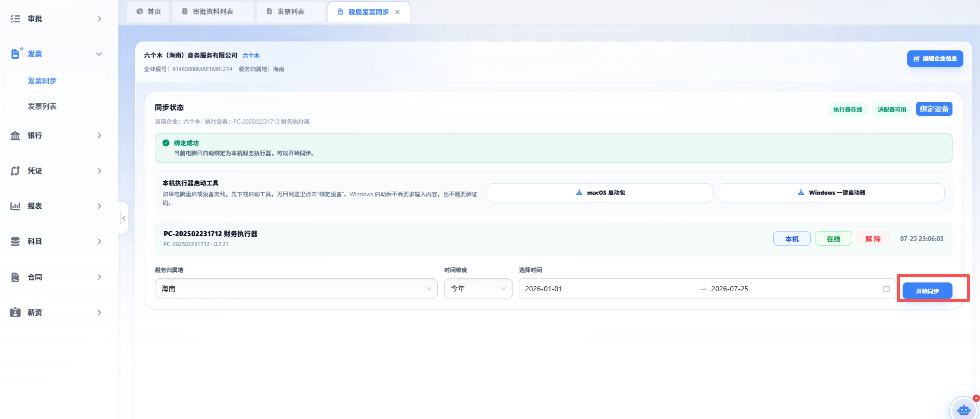Click the 绑定设备 button

tap(934, 109)
